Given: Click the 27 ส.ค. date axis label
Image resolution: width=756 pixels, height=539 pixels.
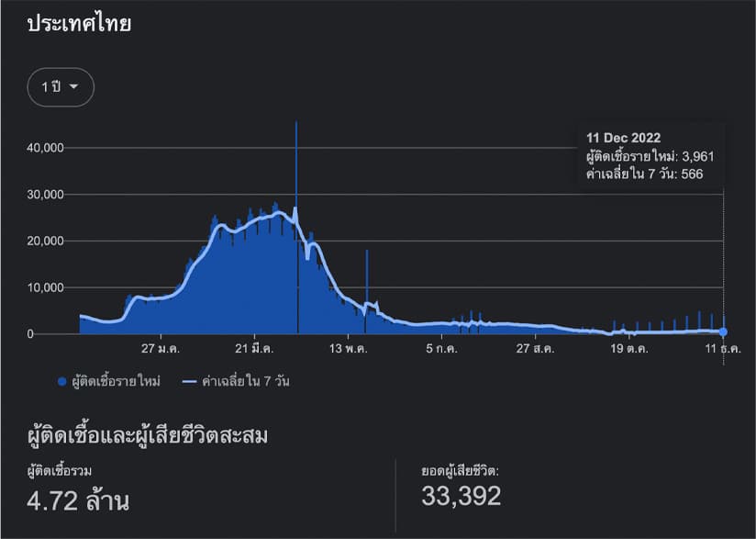Looking at the screenshot, I should pos(535,348).
